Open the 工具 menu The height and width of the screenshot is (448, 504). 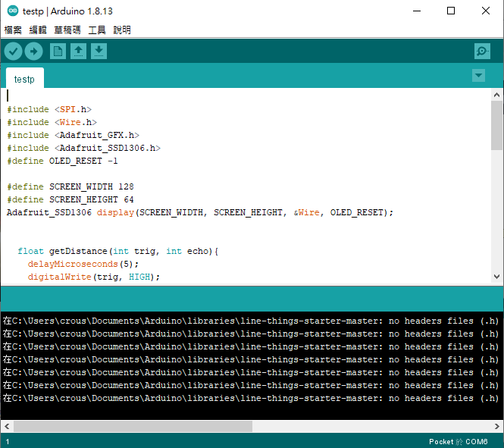point(97,30)
